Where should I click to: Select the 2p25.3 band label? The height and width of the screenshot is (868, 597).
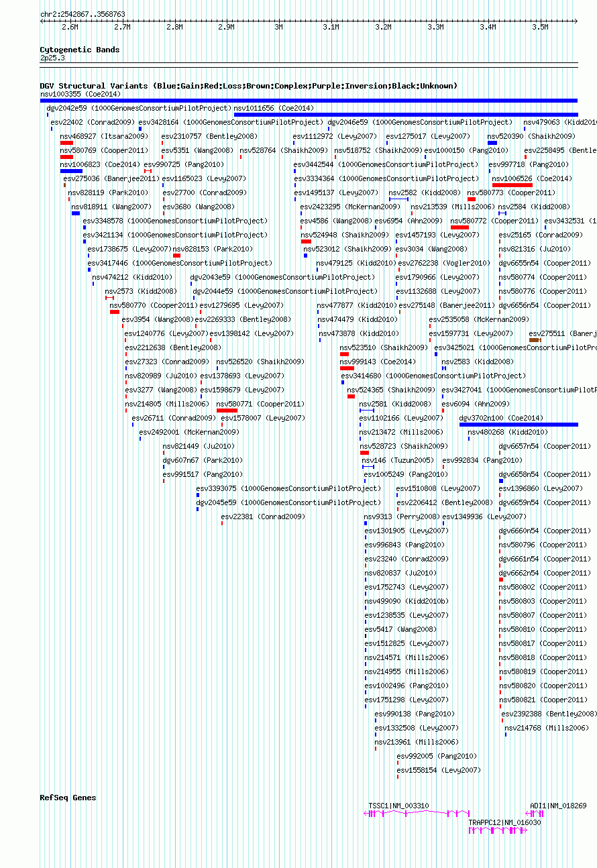(53, 58)
